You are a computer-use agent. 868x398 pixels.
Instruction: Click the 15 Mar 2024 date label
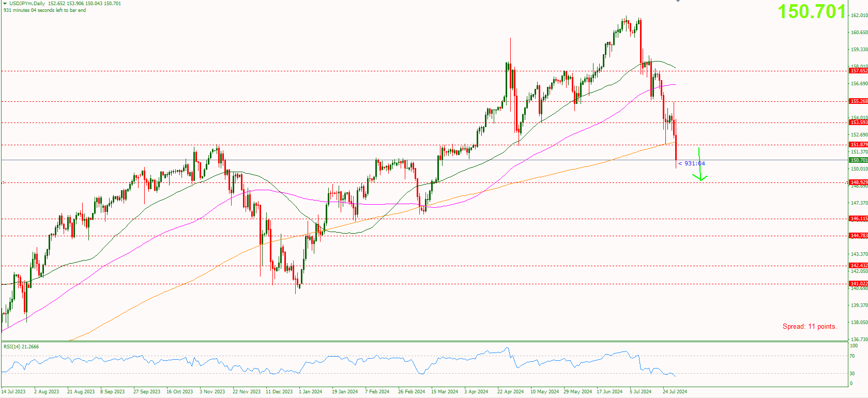[x=445, y=392]
